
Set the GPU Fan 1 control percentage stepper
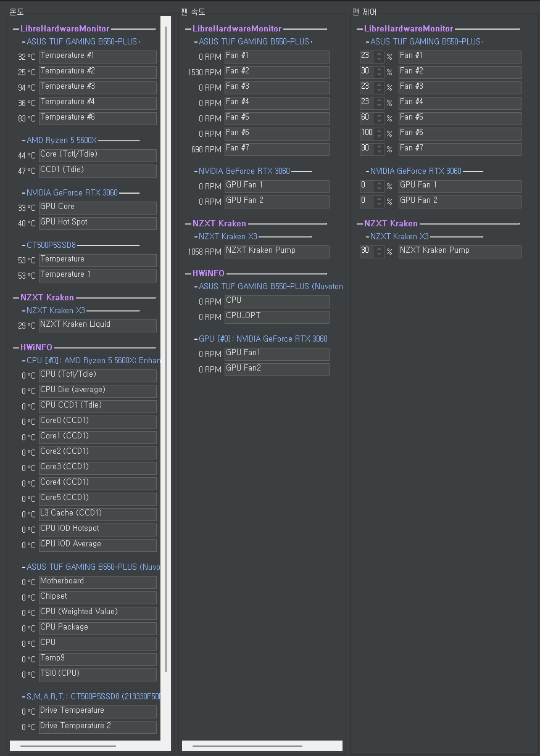(x=372, y=186)
